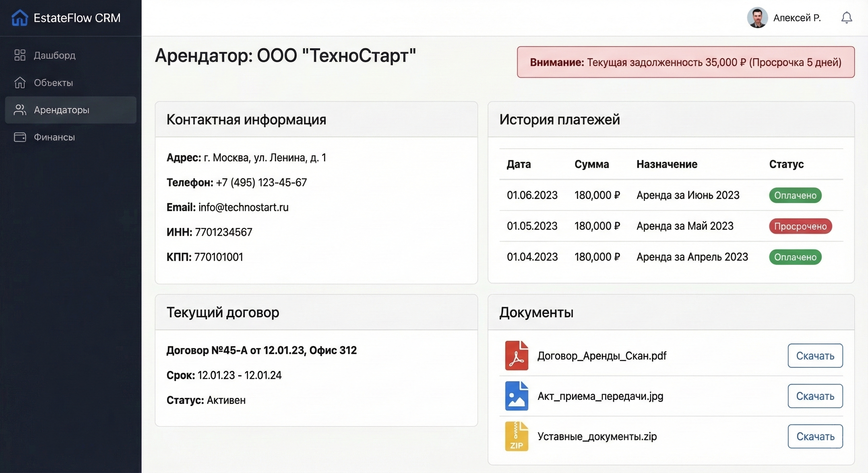The image size is (868, 473).
Task: Click the Финансы wallet icon in sidebar
Action: point(20,137)
